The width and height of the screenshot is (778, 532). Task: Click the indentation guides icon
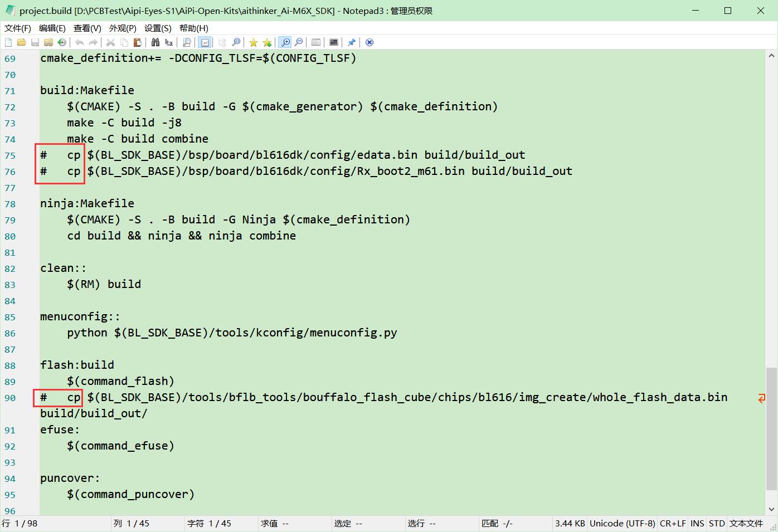(x=222, y=42)
